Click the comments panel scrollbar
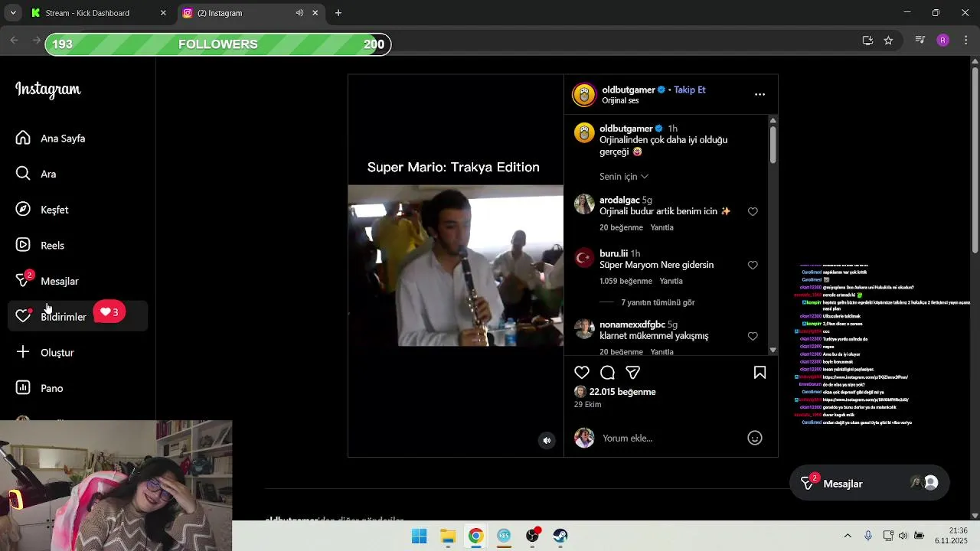 (773, 145)
